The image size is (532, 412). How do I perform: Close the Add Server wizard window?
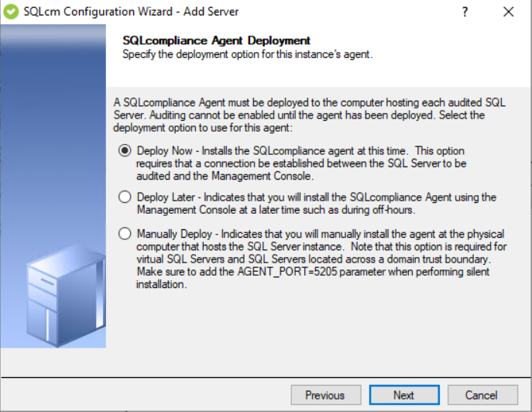coord(509,12)
